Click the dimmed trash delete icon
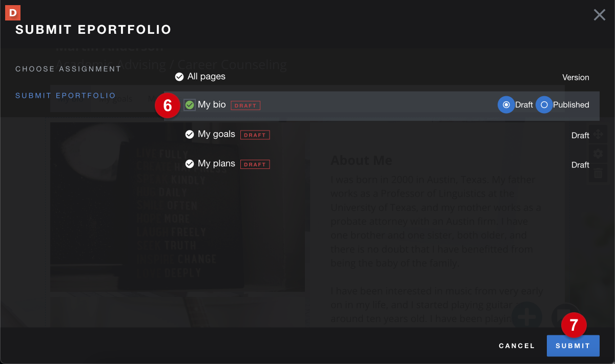This screenshot has width=615, height=364. click(x=598, y=173)
